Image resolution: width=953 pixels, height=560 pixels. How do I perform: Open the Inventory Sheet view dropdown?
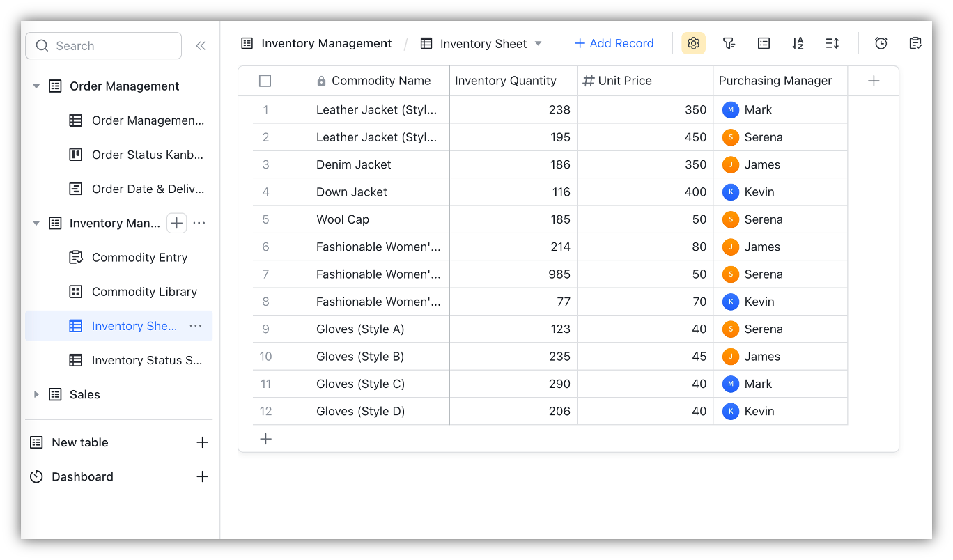538,43
